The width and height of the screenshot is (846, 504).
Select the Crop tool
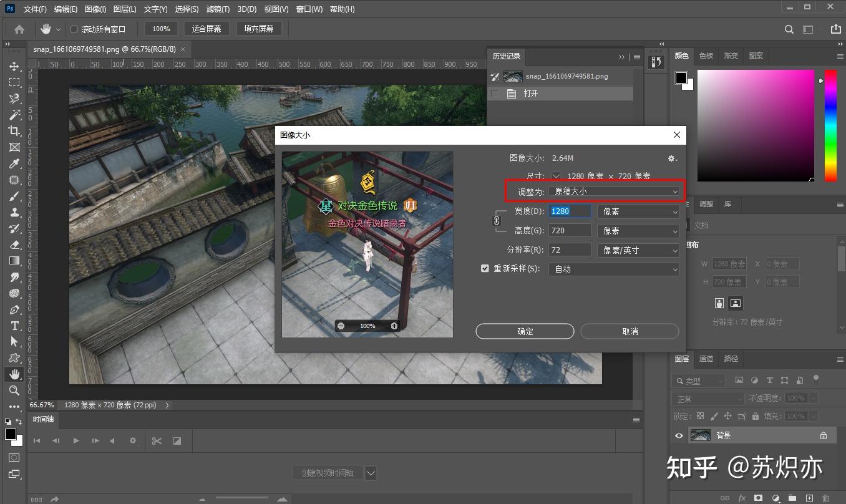(14, 131)
